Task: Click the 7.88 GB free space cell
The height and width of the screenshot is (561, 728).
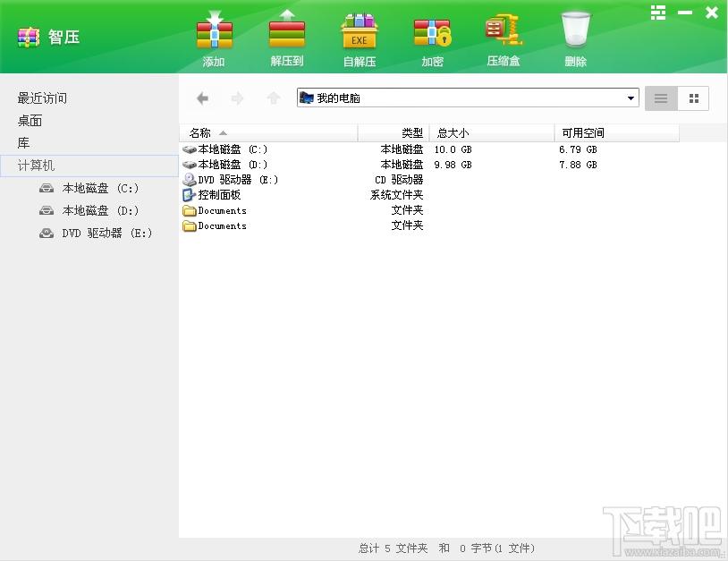Action: point(578,165)
